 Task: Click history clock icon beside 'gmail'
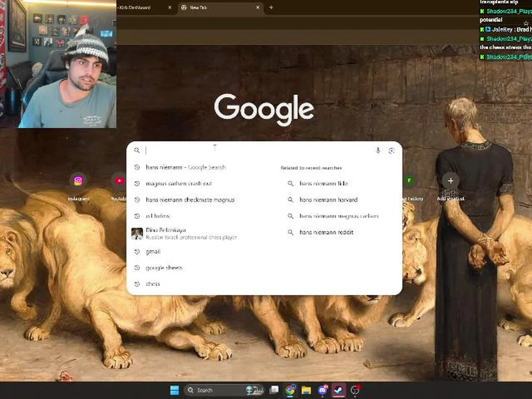[137, 252]
